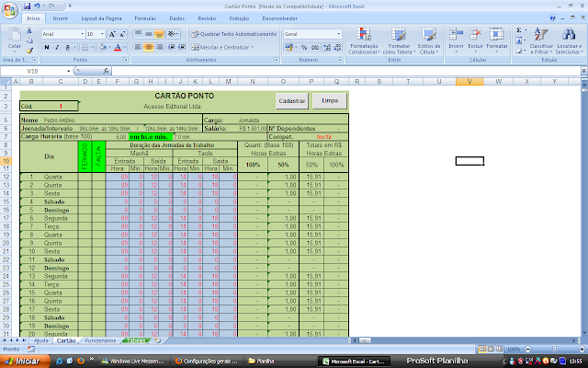Decrease font size with small A icon
The image size is (588, 368).
(x=122, y=34)
